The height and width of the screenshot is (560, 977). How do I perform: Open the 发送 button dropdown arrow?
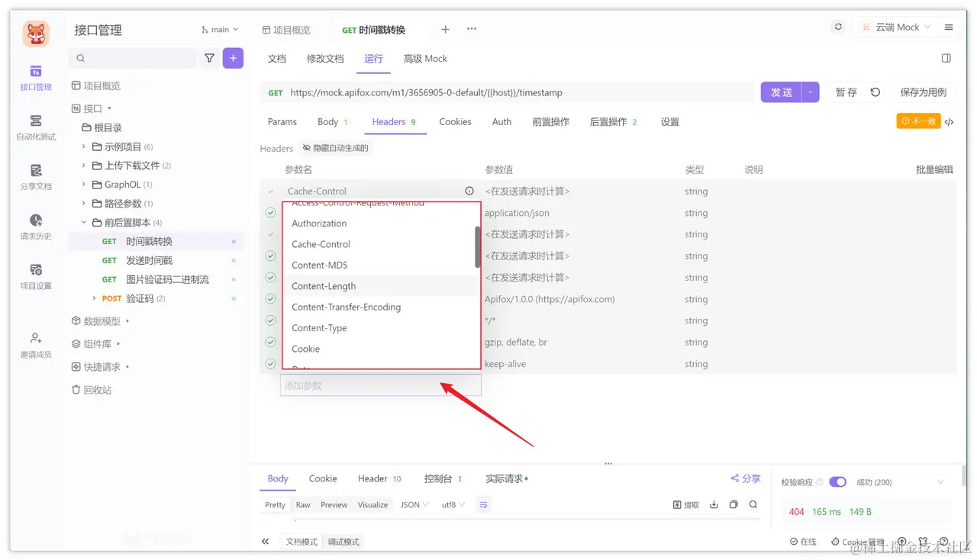point(811,92)
